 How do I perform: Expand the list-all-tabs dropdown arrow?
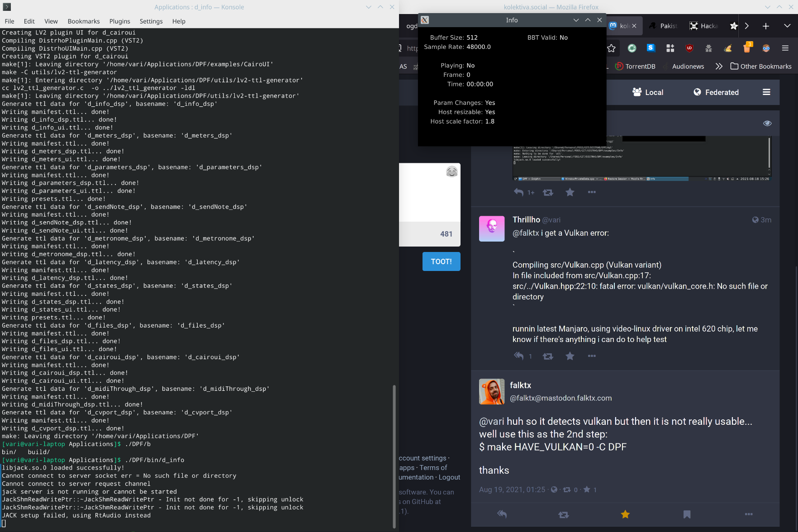point(787,26)
